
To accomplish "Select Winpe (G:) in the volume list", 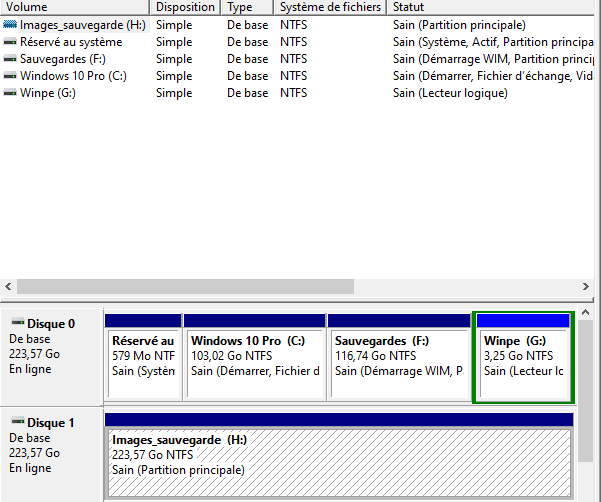I will tap(48, 93).
